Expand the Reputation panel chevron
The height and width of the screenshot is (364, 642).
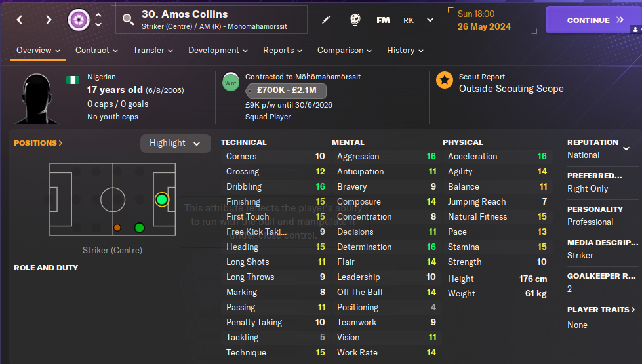point(626,148)
